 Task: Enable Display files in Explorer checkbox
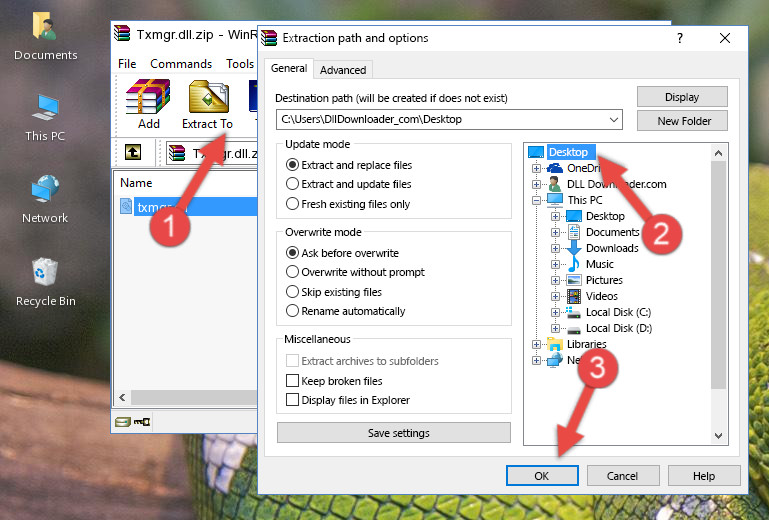point(292,400)
